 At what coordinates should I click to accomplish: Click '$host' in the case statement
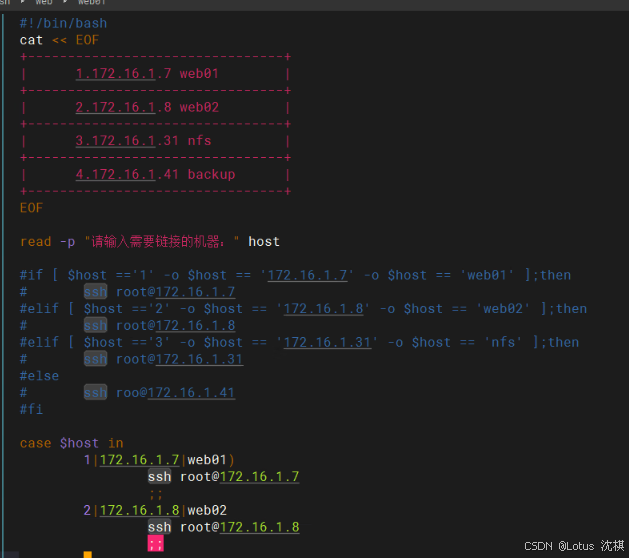coord(79,443)
